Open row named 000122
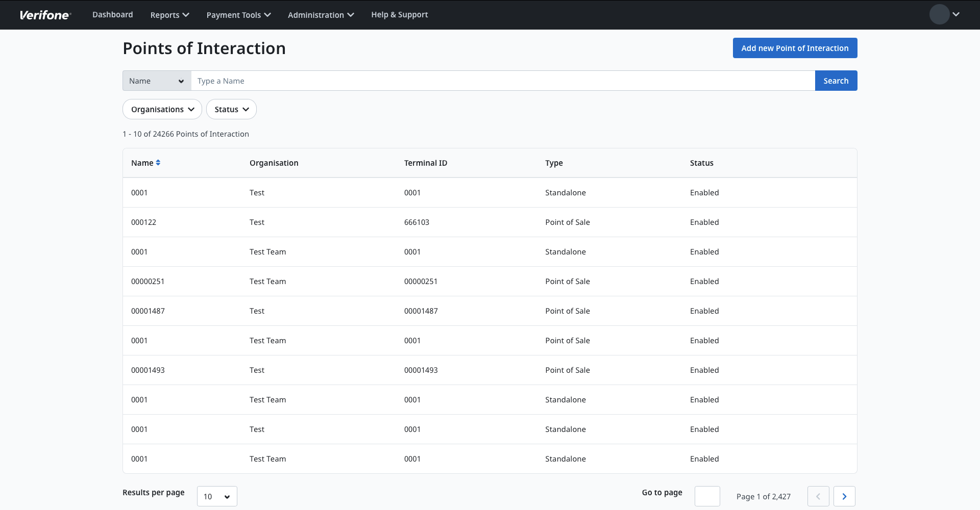The image size is (980, 510). (490, 222)
